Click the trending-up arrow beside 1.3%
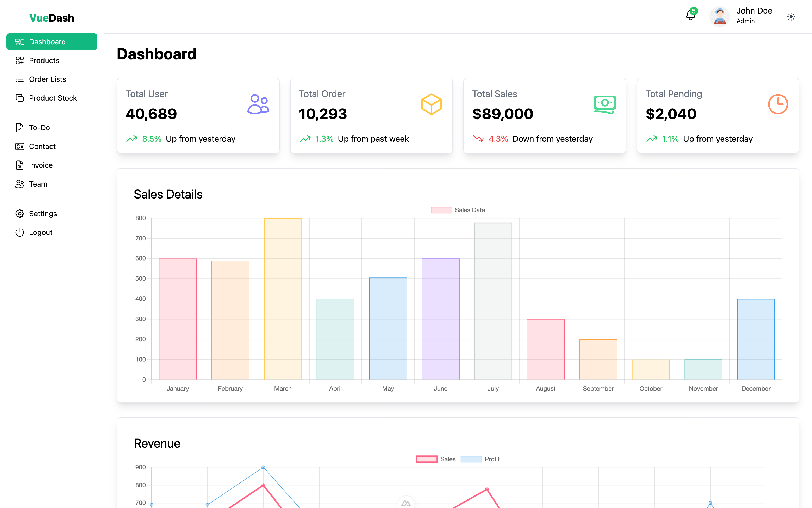This screenshot has height=508, width=812. (x=305, y=139)
